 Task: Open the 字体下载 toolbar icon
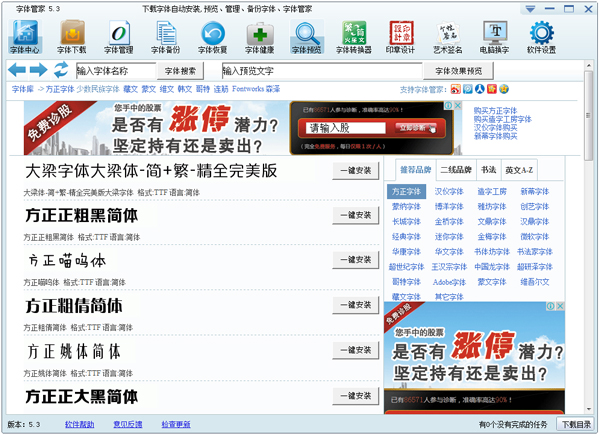(x=72, y=37)
